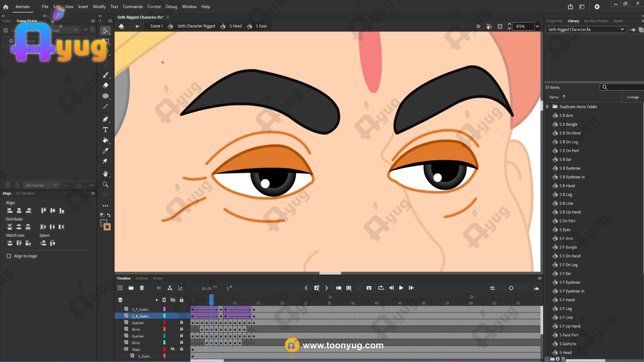
Task: Enable the Align to stage checkbox
Action: 9,256
